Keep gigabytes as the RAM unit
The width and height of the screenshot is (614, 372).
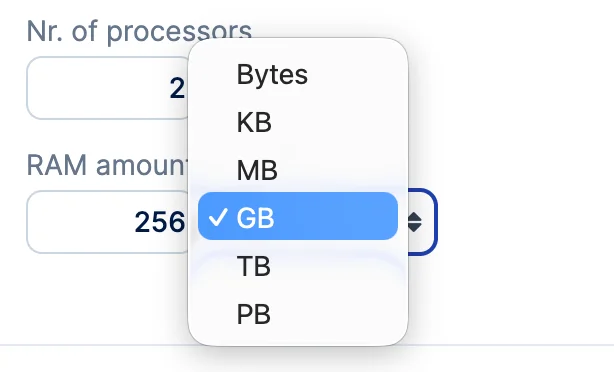298,216
